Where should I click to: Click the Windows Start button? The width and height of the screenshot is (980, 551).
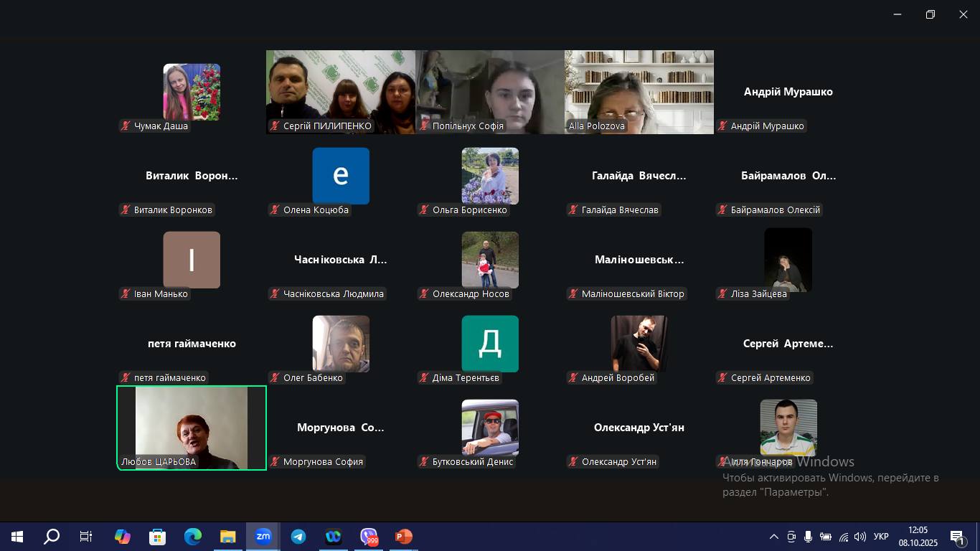click(x=17, y=537)
